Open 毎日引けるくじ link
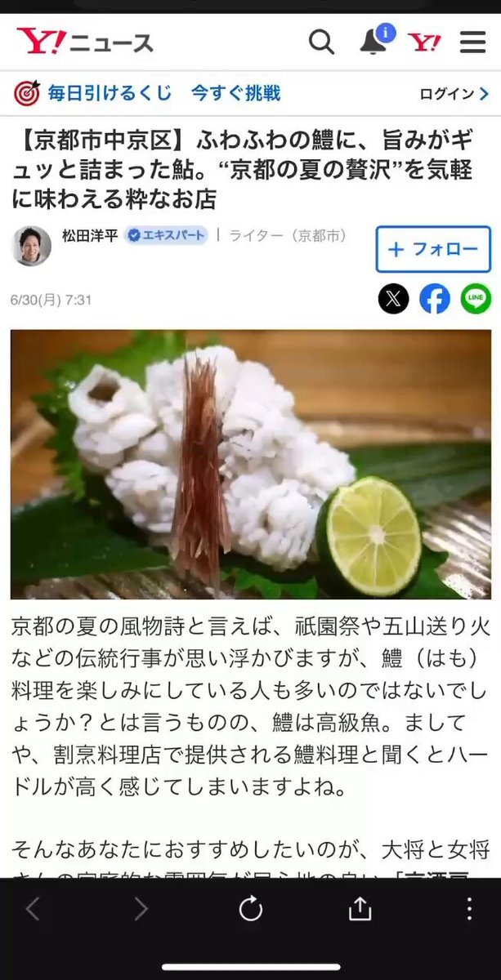This screenshot has width=501, height=980. pos(110,93)
